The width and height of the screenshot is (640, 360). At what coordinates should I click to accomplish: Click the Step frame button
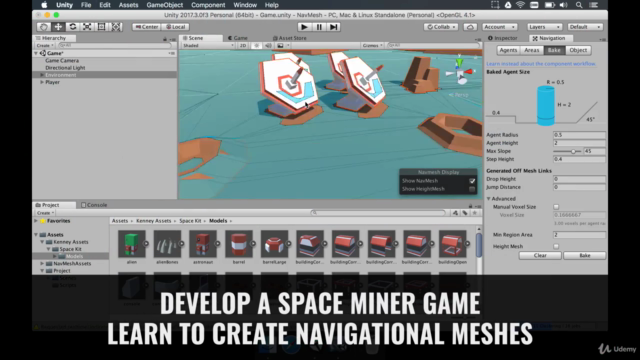pyautogui.click(x=333, y=27)
